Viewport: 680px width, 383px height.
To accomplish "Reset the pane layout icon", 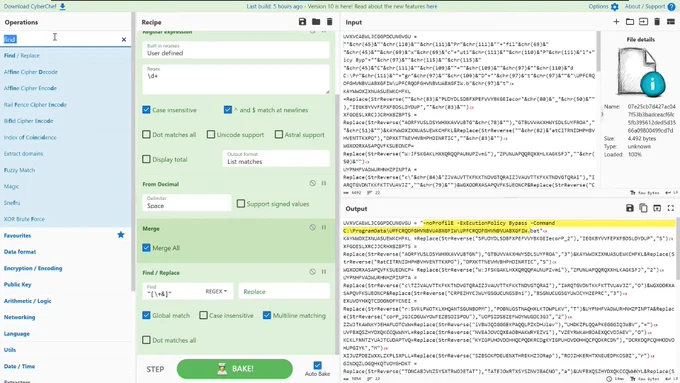I will (x=670, y=22).
